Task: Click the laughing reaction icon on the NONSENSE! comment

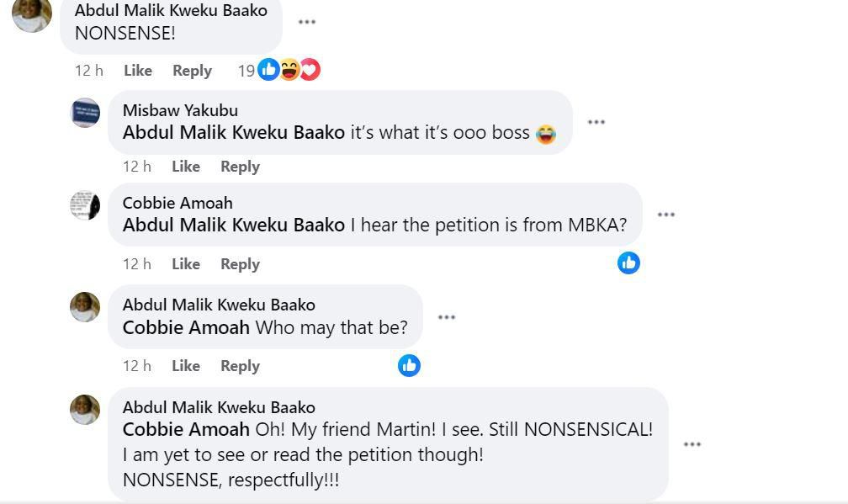Action: coord(289,70)
